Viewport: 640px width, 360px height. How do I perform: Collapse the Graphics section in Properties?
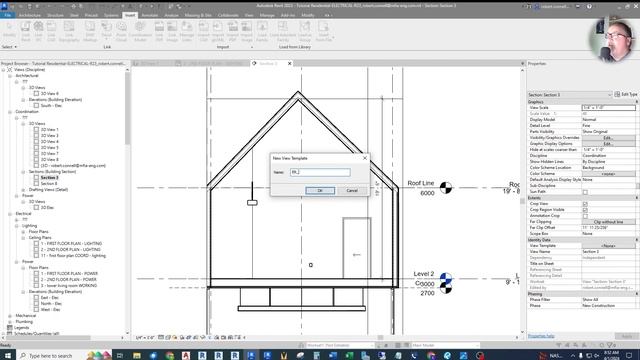pos(636,102)
